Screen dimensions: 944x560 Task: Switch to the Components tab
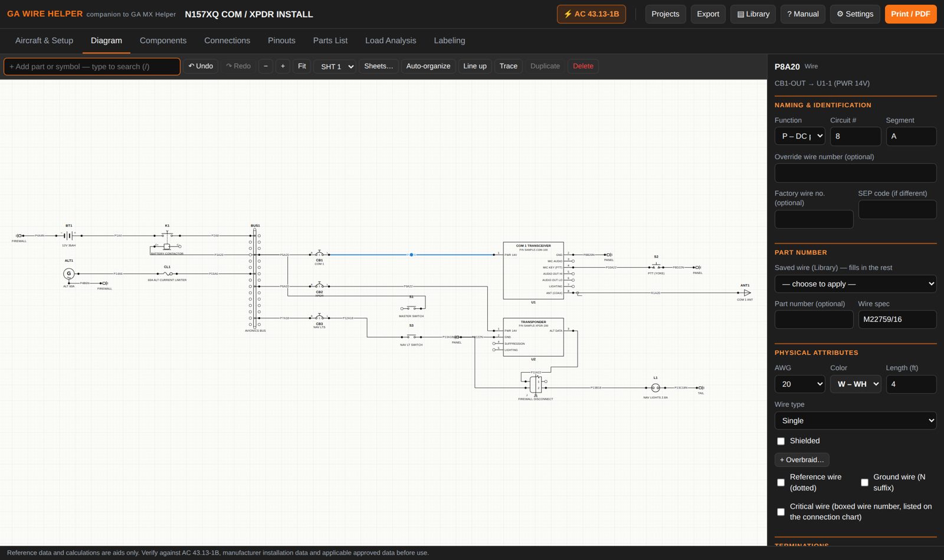point(163,41)
